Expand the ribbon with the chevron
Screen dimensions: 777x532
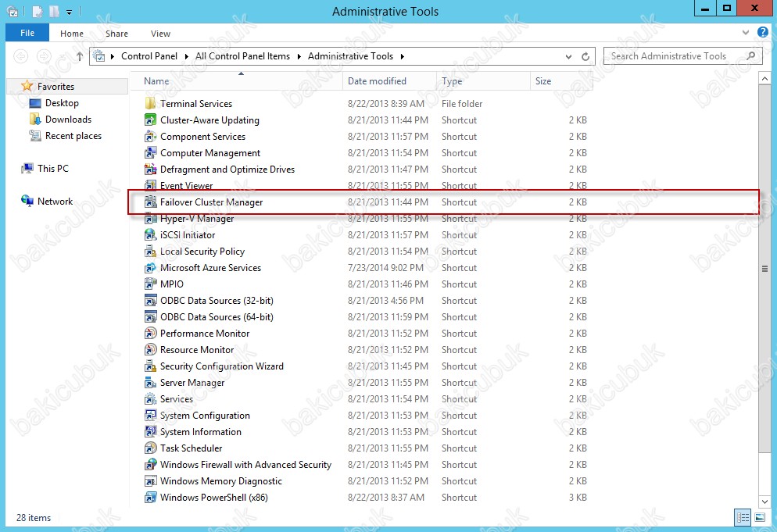coord(746,33)
